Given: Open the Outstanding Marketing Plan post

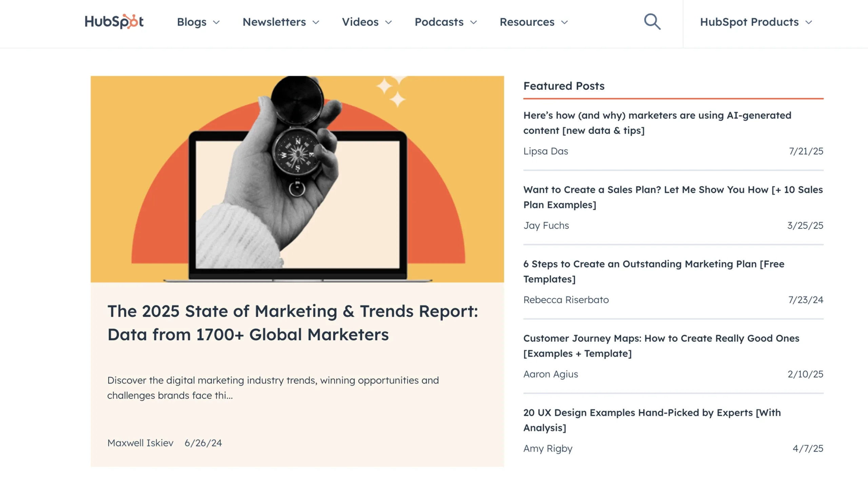Looking at the screenshot, I should pyautogui.click(x=653, y=271).
